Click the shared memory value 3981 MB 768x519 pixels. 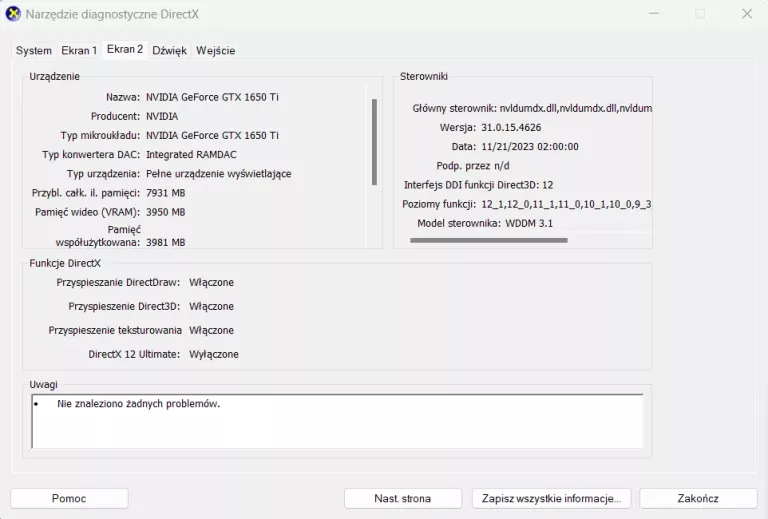[166, 242]
